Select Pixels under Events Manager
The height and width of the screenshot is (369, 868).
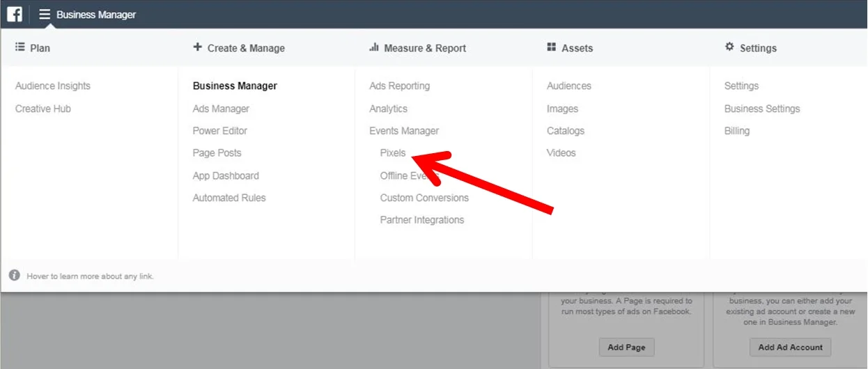(393, 153)
